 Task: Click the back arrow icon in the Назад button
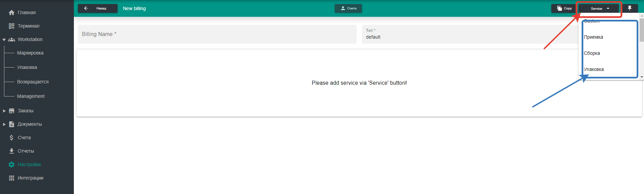86,8
